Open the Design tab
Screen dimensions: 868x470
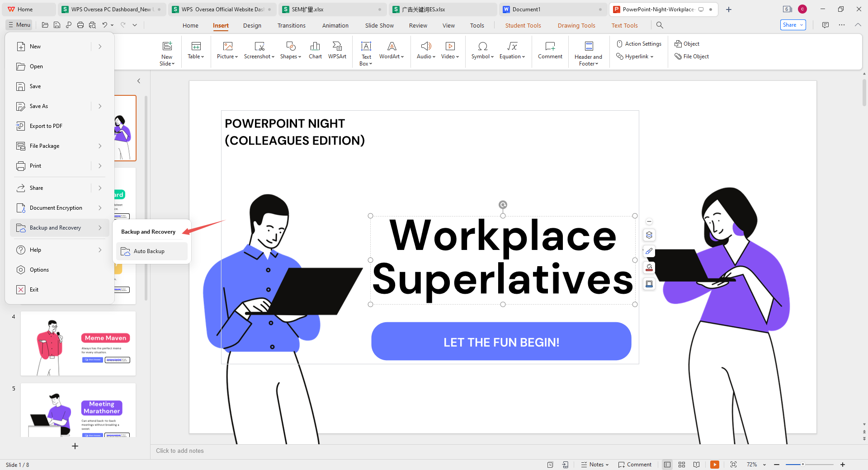252,26
